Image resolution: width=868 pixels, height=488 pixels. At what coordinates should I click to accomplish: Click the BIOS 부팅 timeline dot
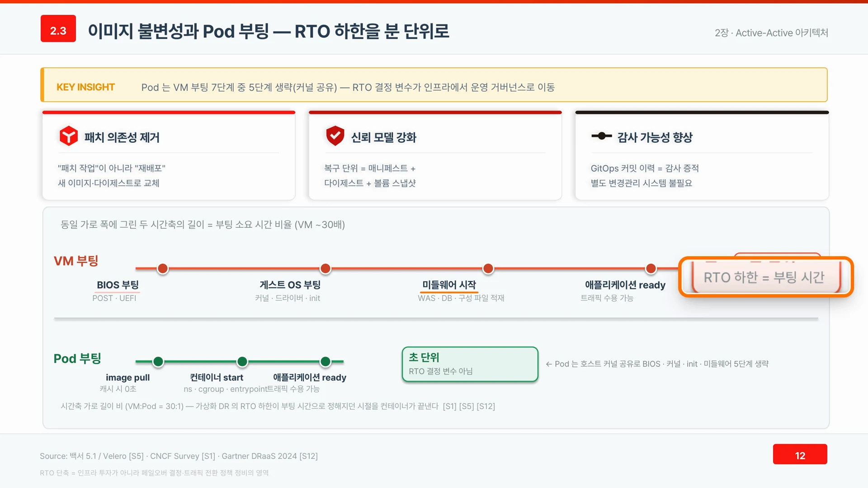[x=163, y=269]
